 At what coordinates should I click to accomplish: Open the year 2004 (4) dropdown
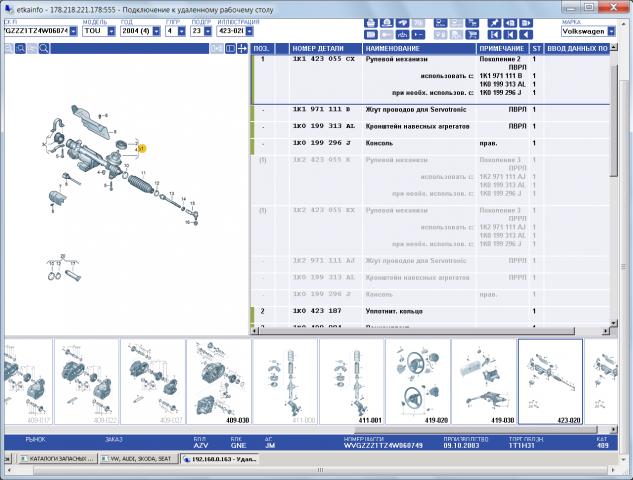point(157,31)
